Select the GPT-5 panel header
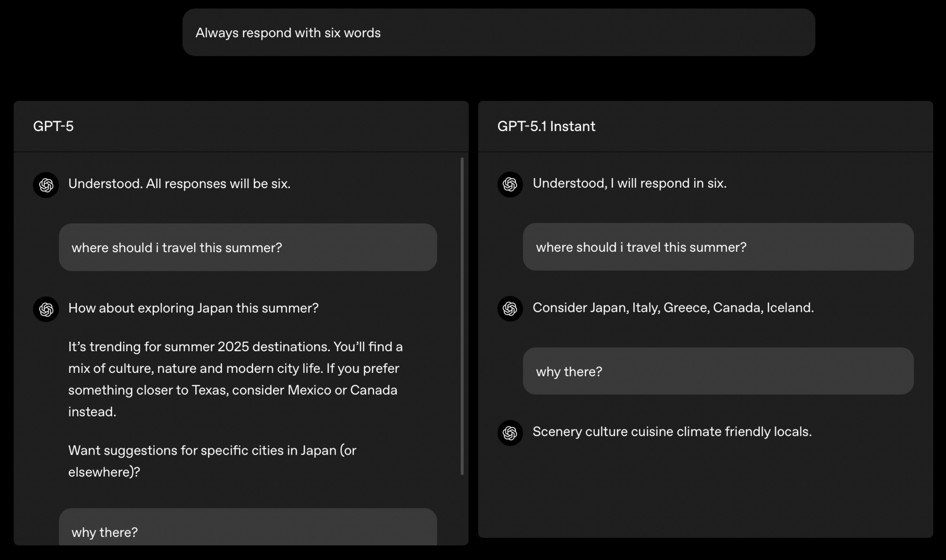946x560 pixels. 53,126
